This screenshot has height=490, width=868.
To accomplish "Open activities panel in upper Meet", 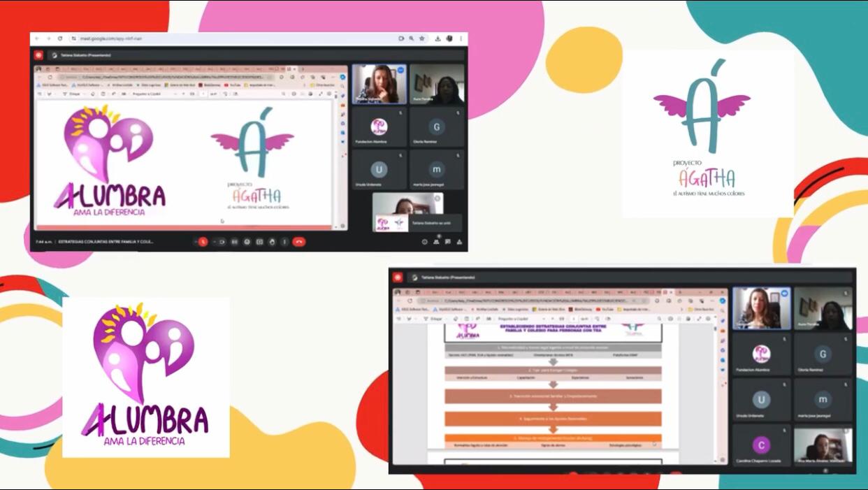I will coord(460,242).
